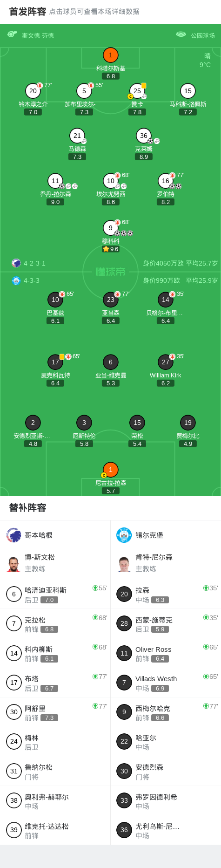Tap the Copenhagen crest beside 4-2-3-1 formation
This screenshot has width=221, height=868.
[x=16, y=263]
